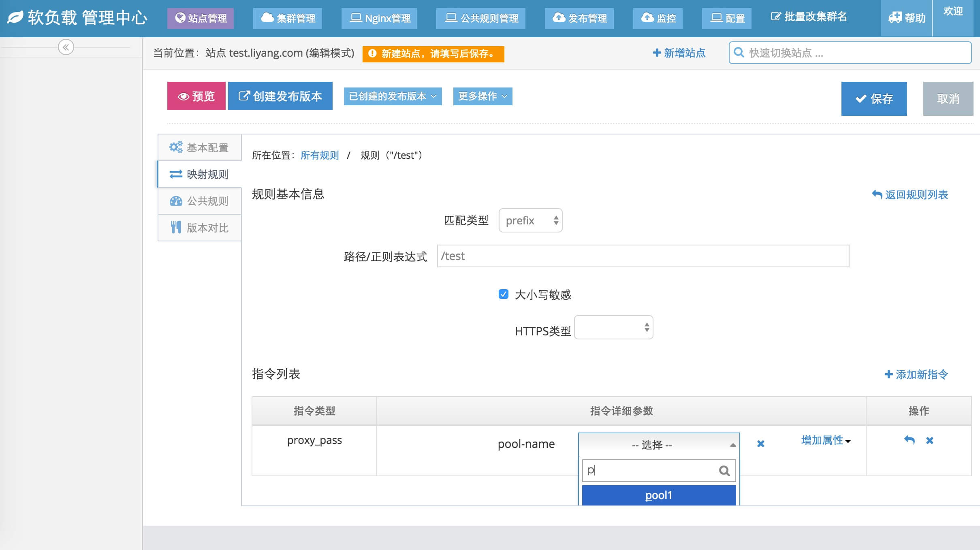The width and height of the screenshot is (980, 550).
Task: Click 添加新指令 link
Action: [x=916, y=375]
